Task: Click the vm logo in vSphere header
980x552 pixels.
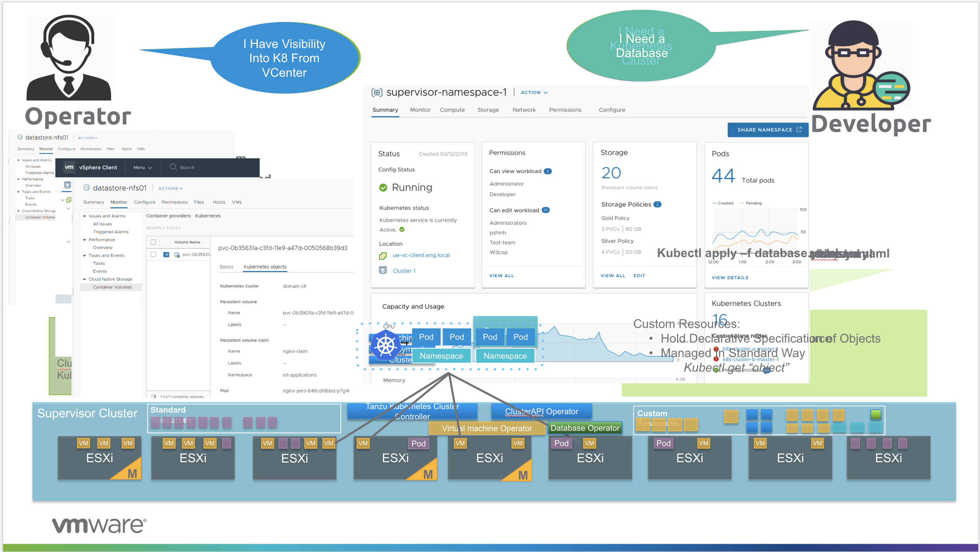Action: (x=69, y=167)
